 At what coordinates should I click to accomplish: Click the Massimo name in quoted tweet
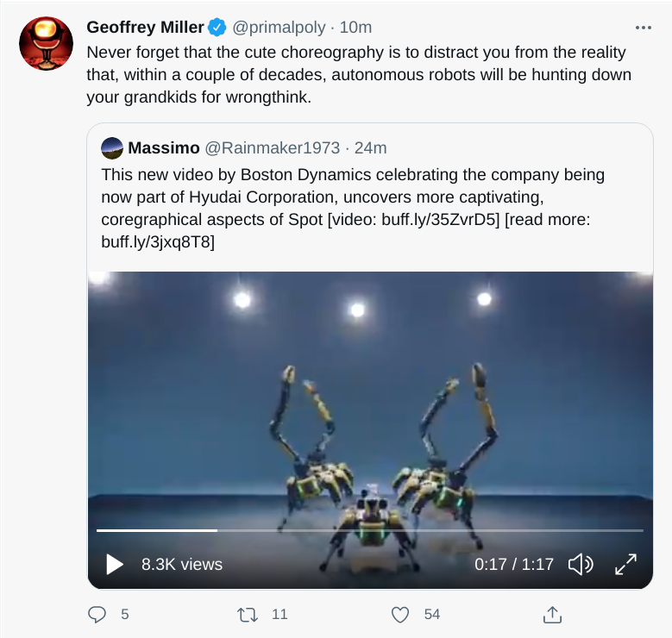click(x=164, y=147)
